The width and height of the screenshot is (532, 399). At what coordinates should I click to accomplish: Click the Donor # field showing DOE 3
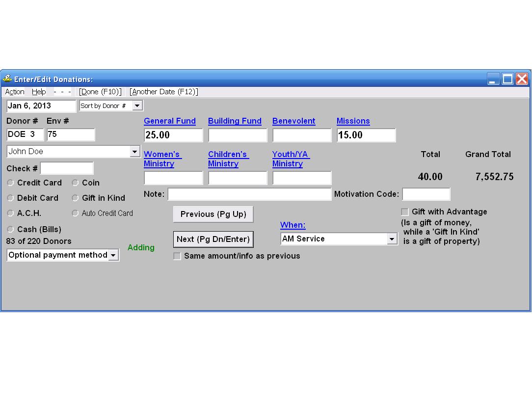pos(25,134)
